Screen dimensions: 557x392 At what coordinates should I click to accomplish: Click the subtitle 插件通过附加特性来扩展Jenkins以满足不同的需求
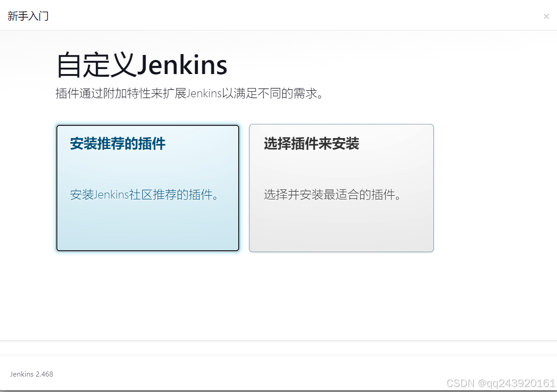point(190,94)
